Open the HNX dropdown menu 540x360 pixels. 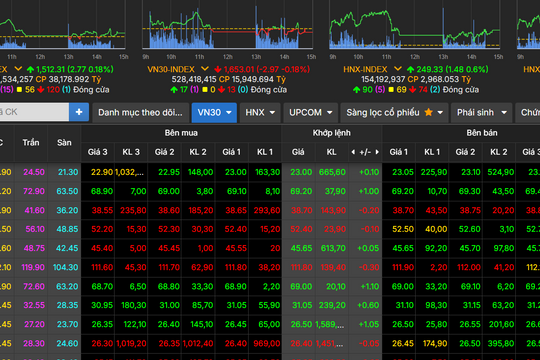[x=260, y=112]
